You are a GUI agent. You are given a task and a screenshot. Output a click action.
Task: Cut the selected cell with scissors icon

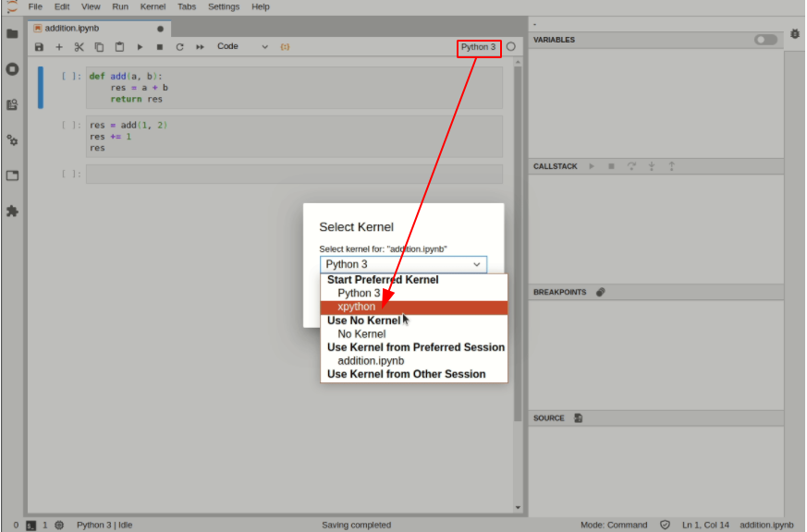click(x=79, y=47)
